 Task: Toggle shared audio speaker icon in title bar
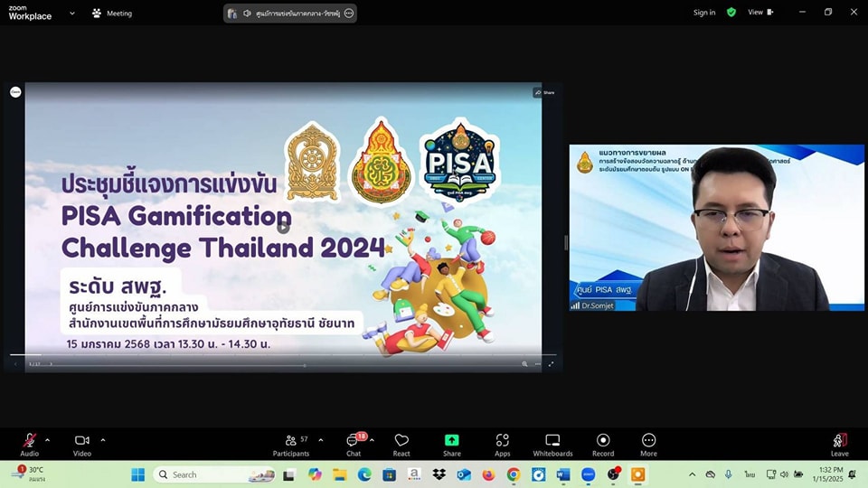pyautogui.click(x=247, y=14)
